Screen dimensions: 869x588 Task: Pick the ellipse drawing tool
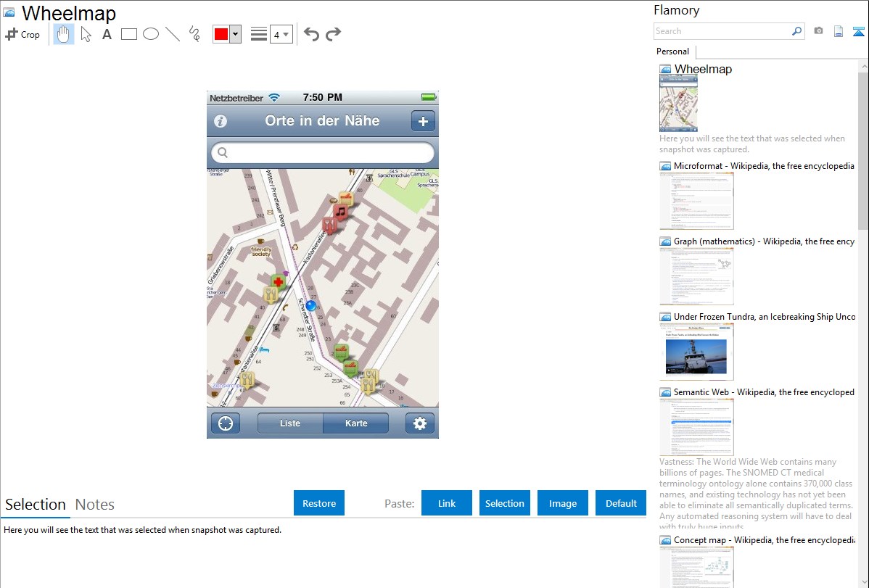click(151, 34)
